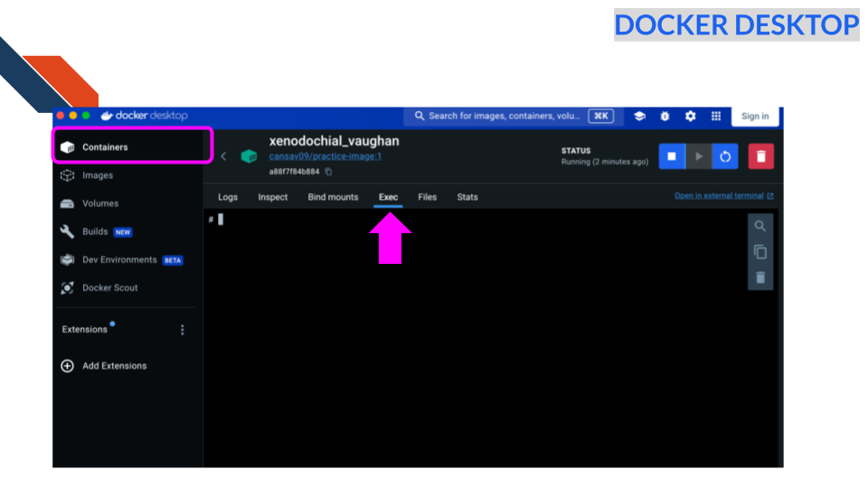This screenshot has width=868, height=488.
Task: Click the Extensions heading
Action: pyautogui.click(x=85, y=330)
